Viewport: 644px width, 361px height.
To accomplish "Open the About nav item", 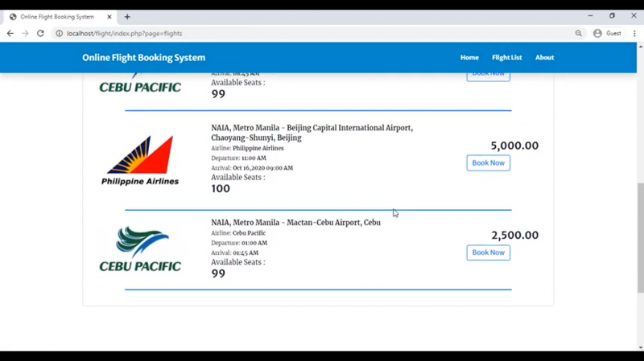I will pyautogui.click(x=545, y=57).
